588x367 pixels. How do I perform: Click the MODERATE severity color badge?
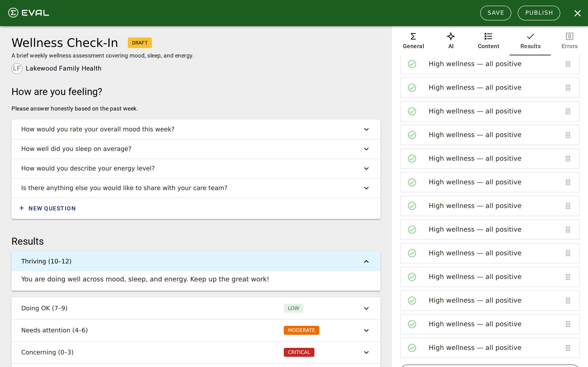point(301,330)
